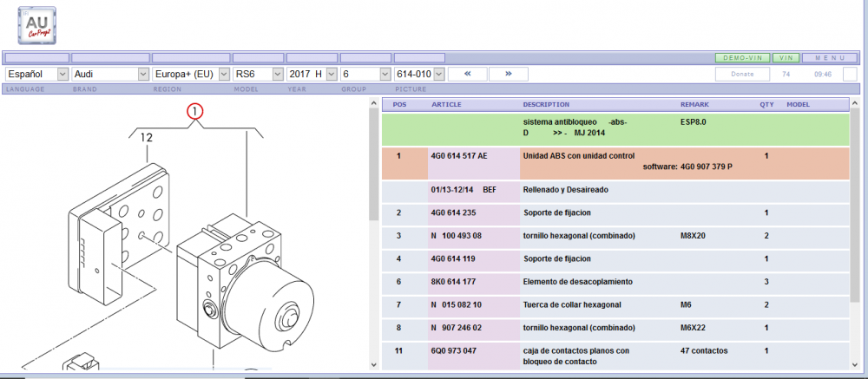Go to next picture with » button

[508, 74]
